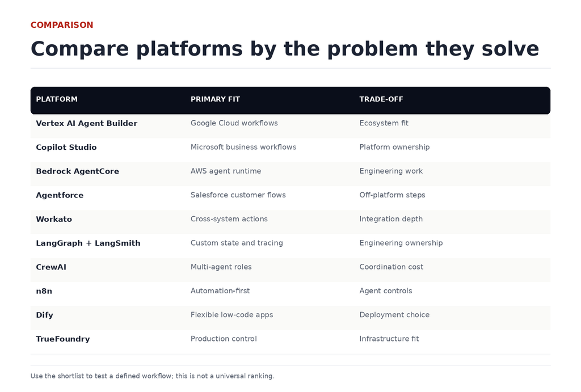This screenshot has height=392, width=581.
Task: Click the Deployment choice trade-off cell
Action: 395,315
